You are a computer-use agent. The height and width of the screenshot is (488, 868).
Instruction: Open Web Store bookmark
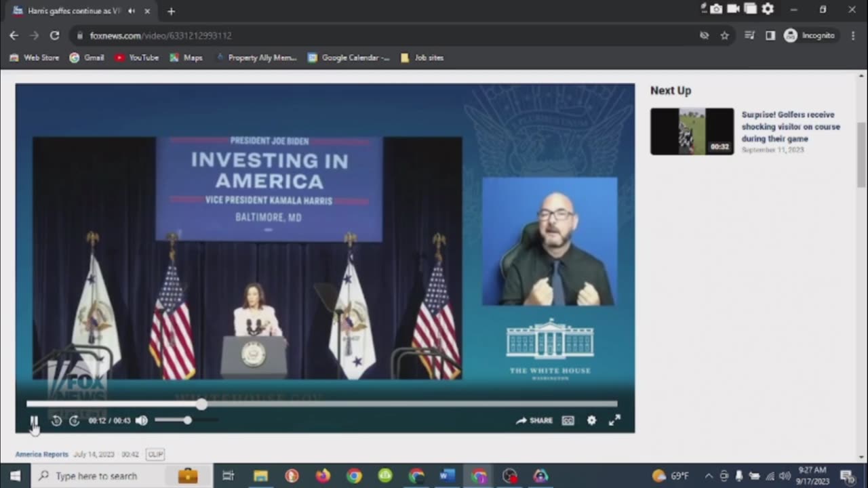[x=35, y=58]
